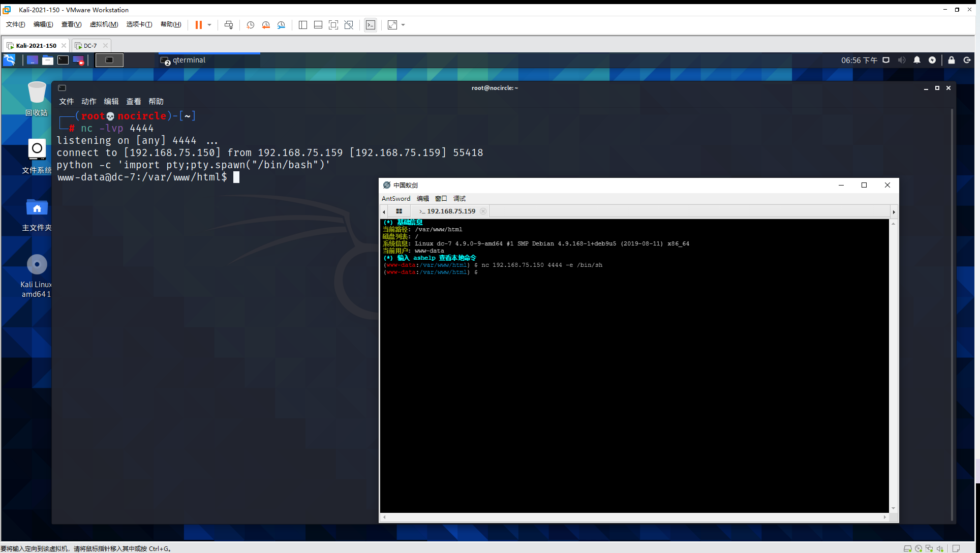Open qterminal 动作 menu
The width and height of the screenshot is (980, 553).
[x=89, y=102]
